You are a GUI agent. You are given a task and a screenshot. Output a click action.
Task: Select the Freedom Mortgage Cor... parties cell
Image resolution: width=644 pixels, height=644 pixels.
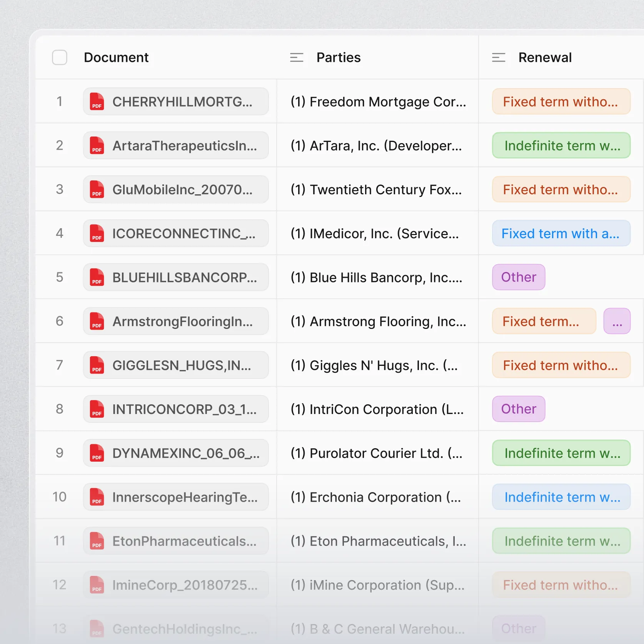click(378, 102)
